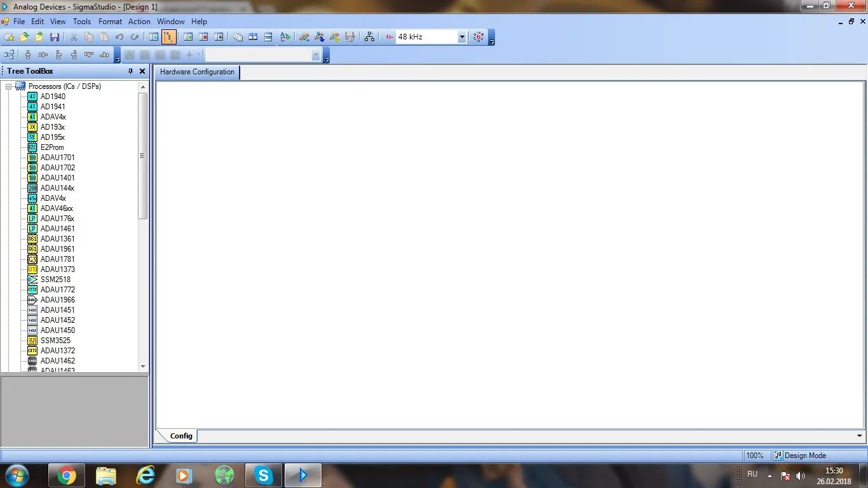Screen dimensions: 868x488
Task: Select ADAU1701 in the tree
Action: 58,158
